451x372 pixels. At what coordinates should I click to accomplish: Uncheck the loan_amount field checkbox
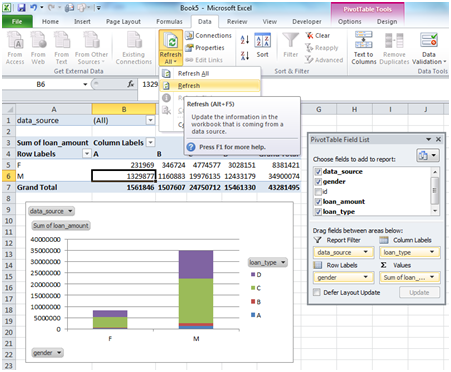318,202
